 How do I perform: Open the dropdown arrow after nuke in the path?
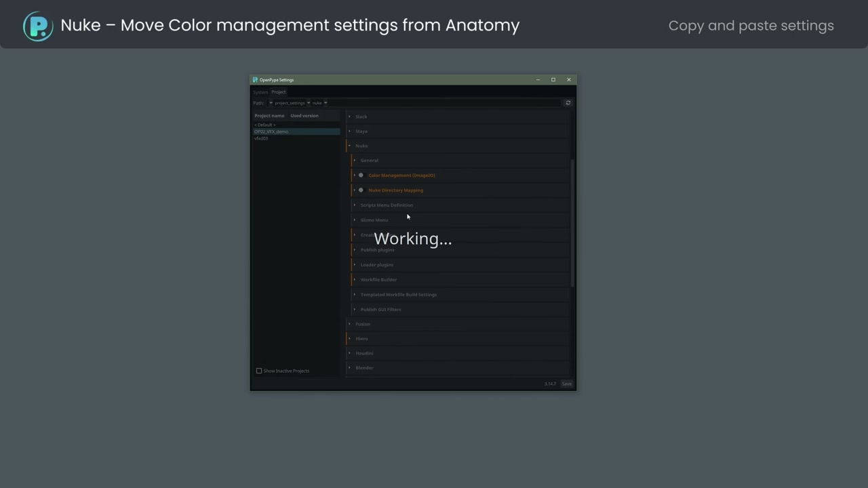pos(325,103)
